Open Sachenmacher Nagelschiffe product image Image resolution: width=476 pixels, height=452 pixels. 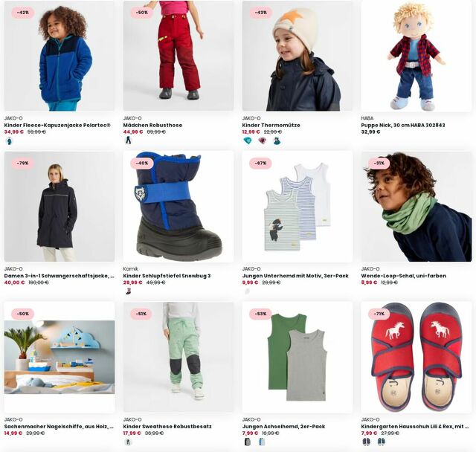(59, 357)
